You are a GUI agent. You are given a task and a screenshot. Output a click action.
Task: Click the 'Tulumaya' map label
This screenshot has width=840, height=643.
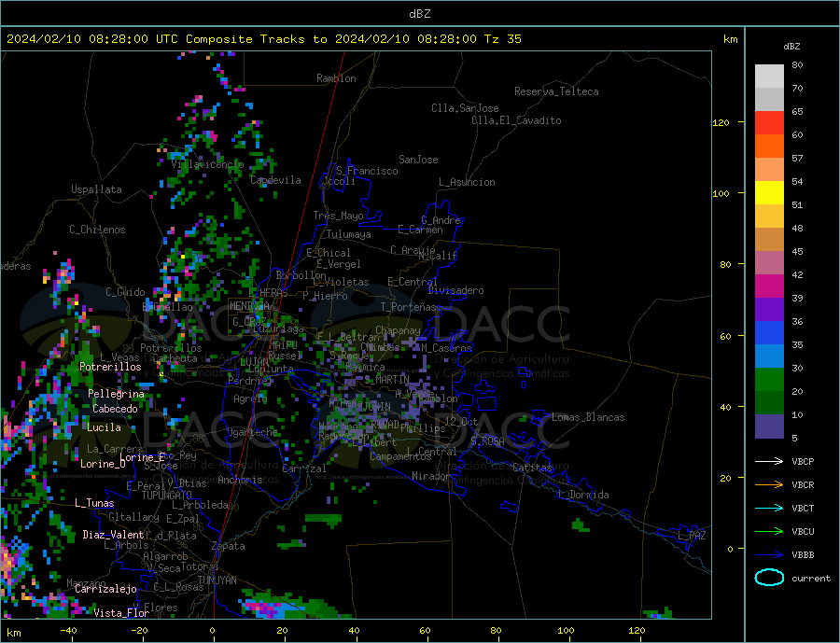click(x=348, y=234)
